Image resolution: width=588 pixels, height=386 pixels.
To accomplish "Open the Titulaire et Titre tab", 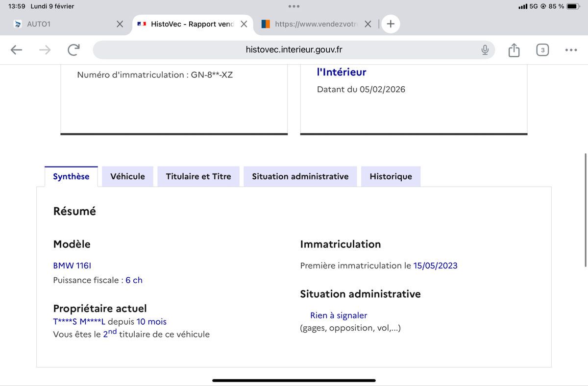I will pos(198,176).
